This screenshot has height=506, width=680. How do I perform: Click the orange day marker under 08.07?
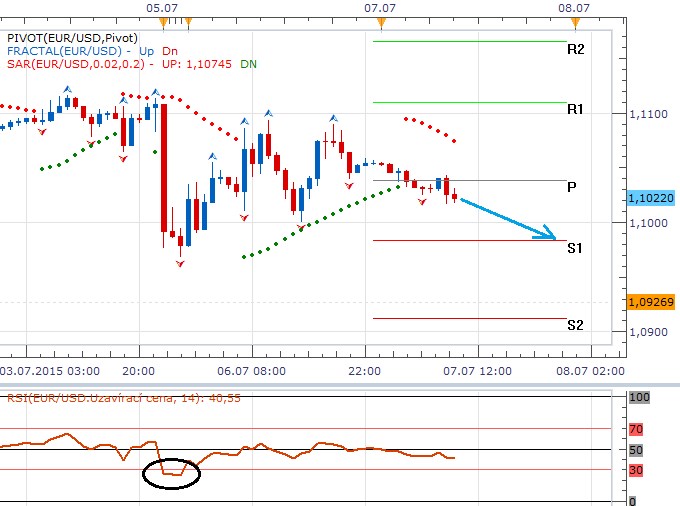coord(568,21)
